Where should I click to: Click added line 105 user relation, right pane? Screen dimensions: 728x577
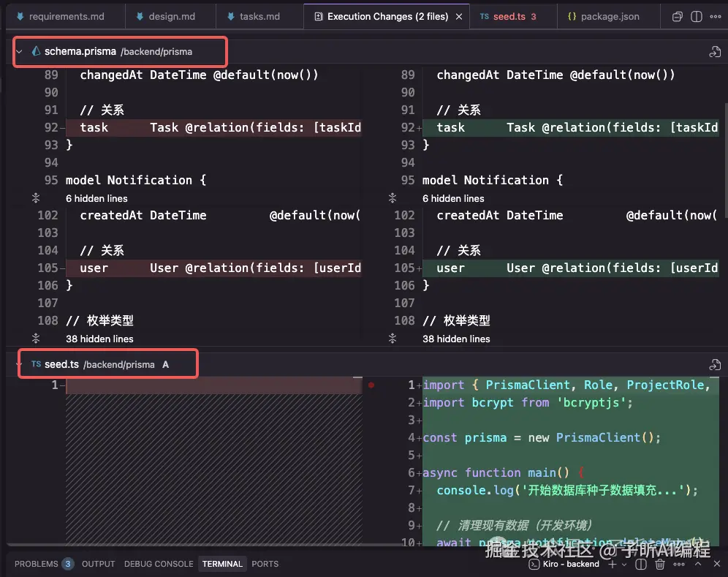(x=570, y=268)
